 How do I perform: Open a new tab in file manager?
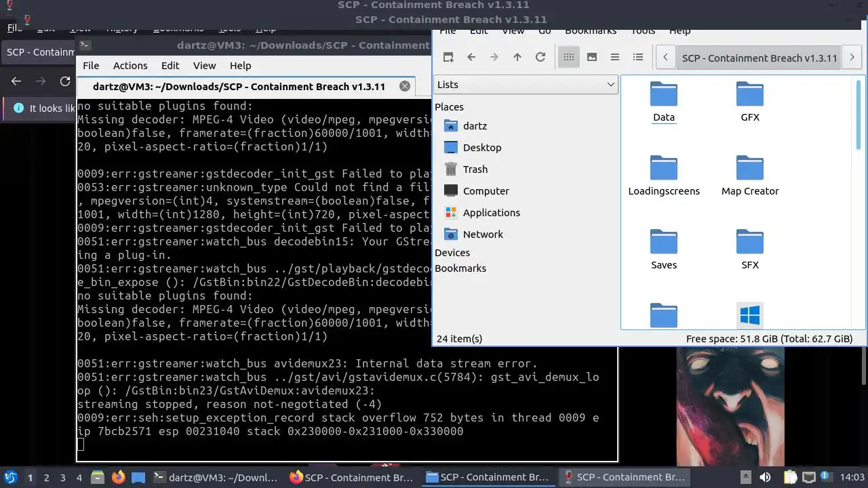click(448, 58)
